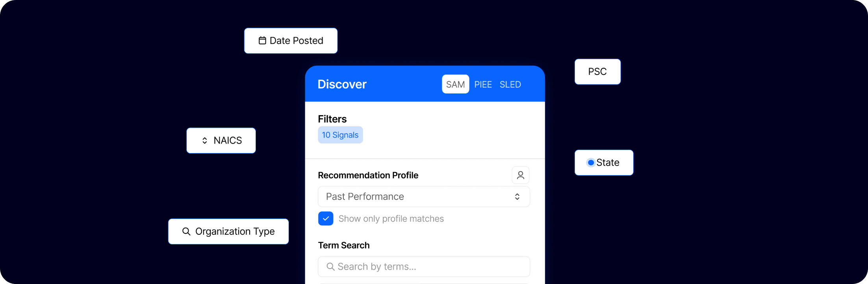Click the up-down arrows icon on NAICS
Screen dimensions: 868x284
[x=205, y=140]
